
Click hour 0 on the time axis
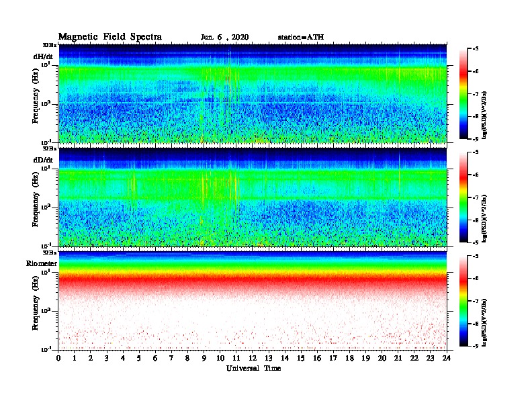[x=58, y=359]
